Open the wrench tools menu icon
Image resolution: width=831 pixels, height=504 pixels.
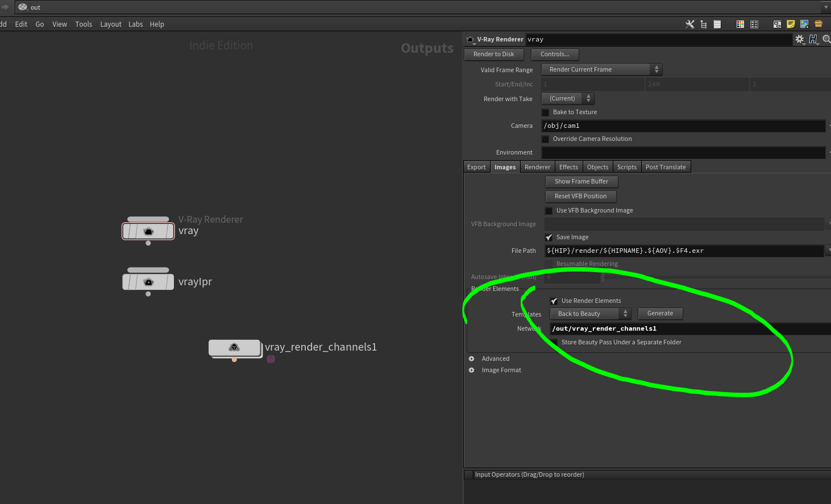690,24
